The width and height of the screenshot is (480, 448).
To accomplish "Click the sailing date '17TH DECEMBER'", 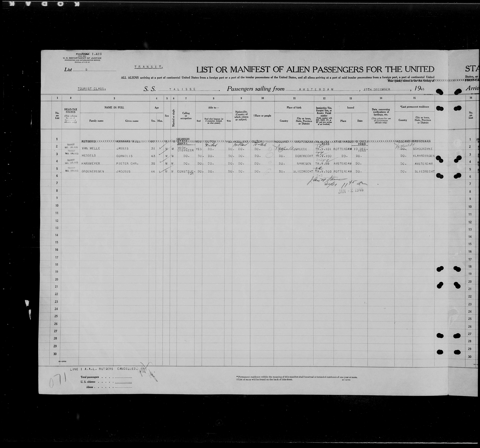I will pos(377,89).
